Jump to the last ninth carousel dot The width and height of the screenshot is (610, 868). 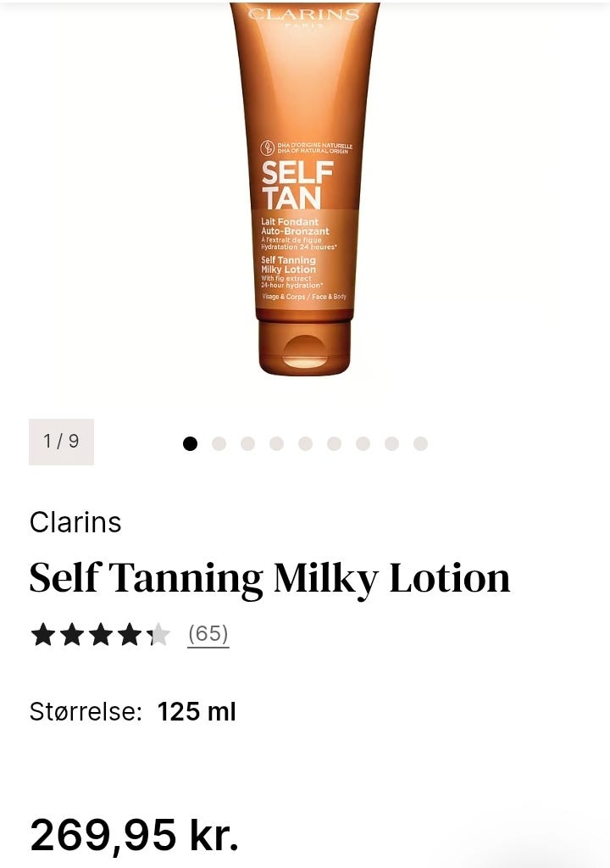pyautogui.click(x=420, y=443)
